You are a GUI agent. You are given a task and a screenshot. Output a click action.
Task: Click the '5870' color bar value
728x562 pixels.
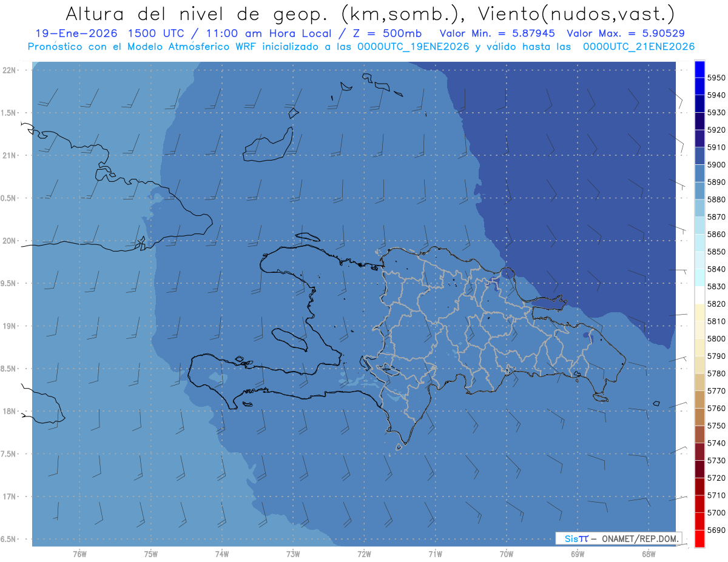coord(716,216)
